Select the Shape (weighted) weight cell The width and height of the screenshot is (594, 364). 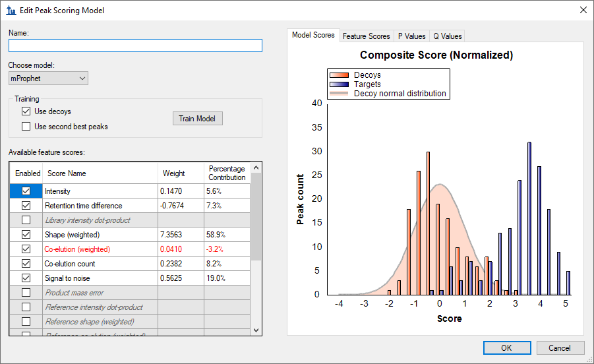coord(180,235)
